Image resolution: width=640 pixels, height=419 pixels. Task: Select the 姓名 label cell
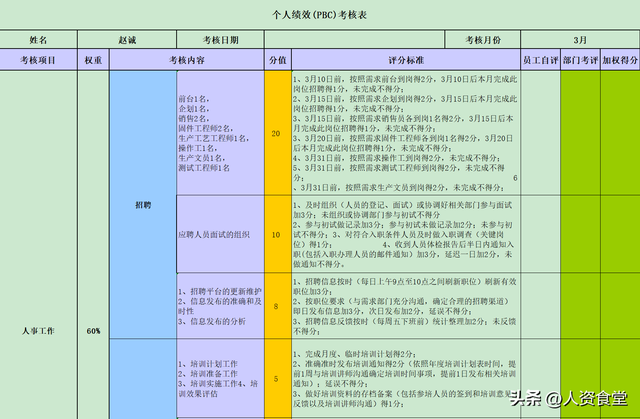(38, 40)
